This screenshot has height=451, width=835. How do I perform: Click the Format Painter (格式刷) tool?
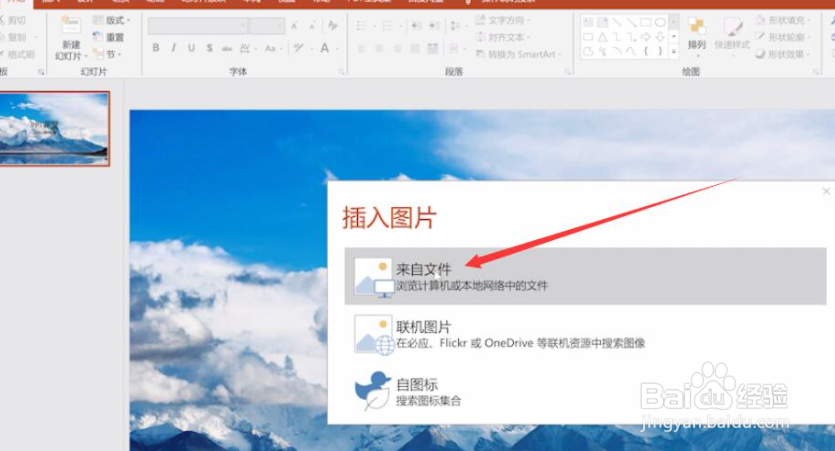coord(17,54)
